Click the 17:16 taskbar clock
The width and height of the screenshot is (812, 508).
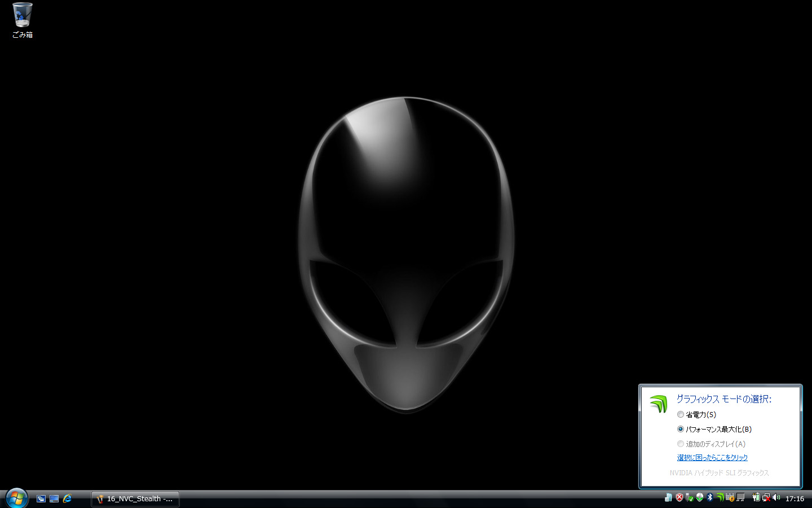point(795,499)
